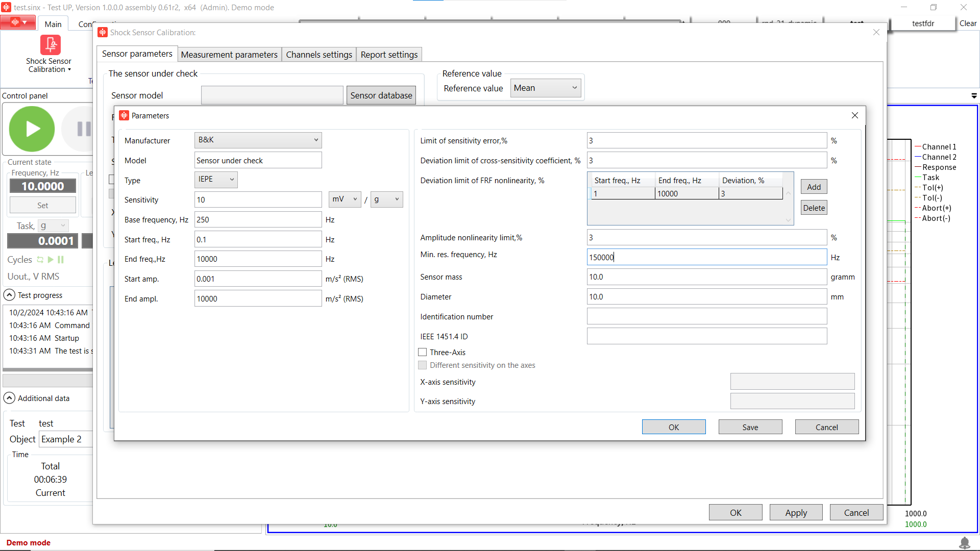Open the sensitivity g unit dropdown

pos(386,199)
